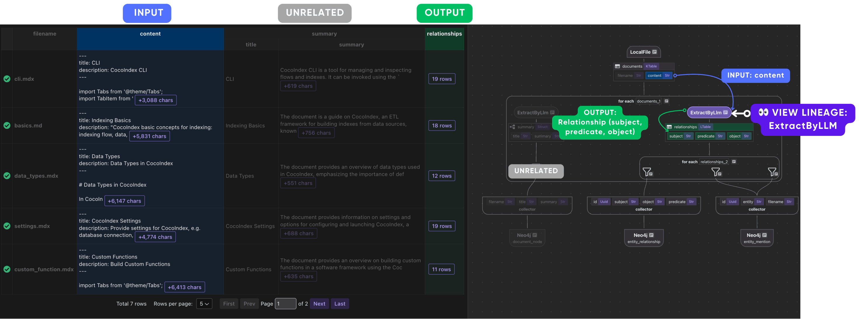Open 19 rows link for cli.mdx
The image size is (868, 319).
441,79
